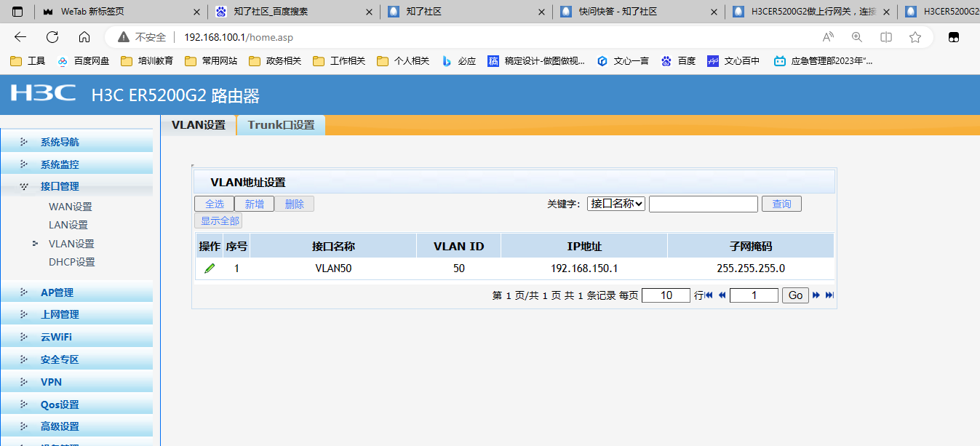This screenshot has height=446, width=980.
Task: Click the browser home icon
Action: (84, 37)
